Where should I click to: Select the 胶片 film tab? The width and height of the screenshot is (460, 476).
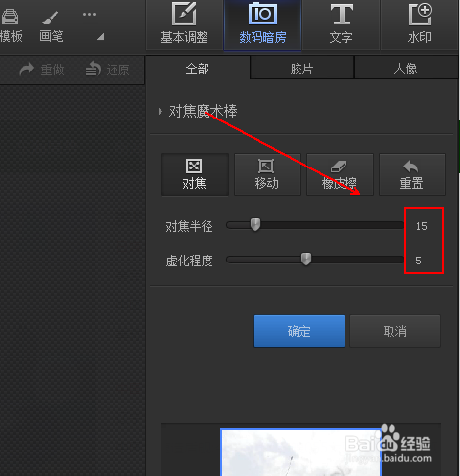click(x=302, y=68)
